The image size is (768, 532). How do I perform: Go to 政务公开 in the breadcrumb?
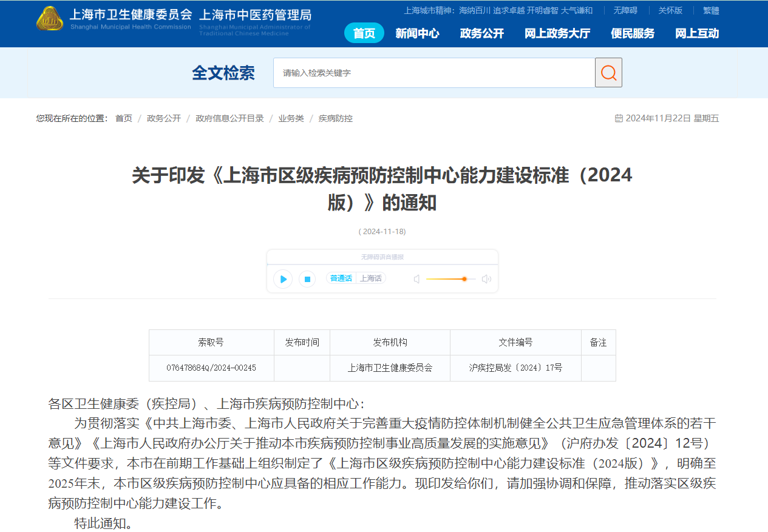pos(164,118)
